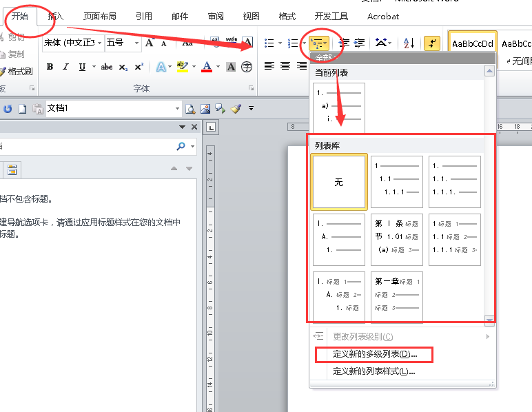The width and height of the screenshot is (532, 412).
Task: Select 定义新的多级列表(D)... menu entry
Action: pyautogui.click(x=374, y=354)
